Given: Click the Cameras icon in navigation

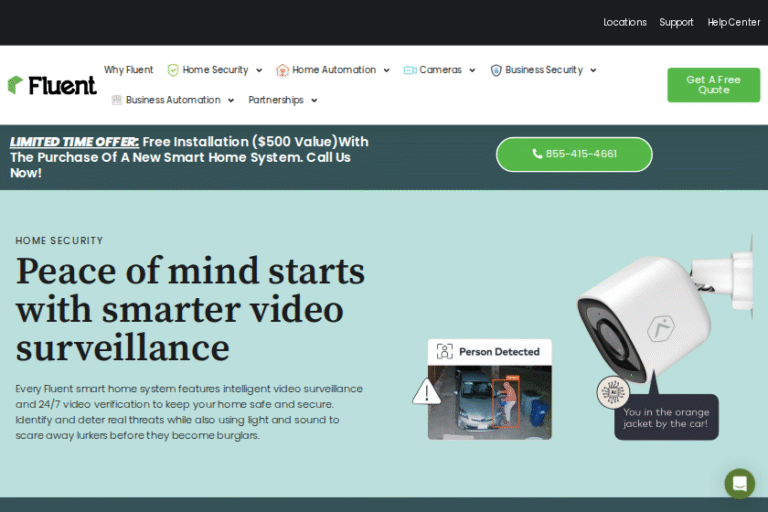Looking at the screenshot, I should click(x=410, y=70).
